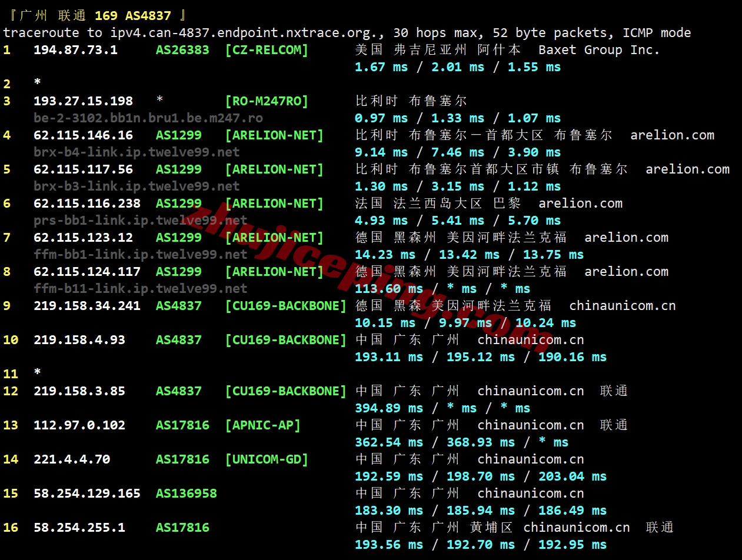Click the IP address 194.87.73.1
742x560 pixels.
pos(75,50)
